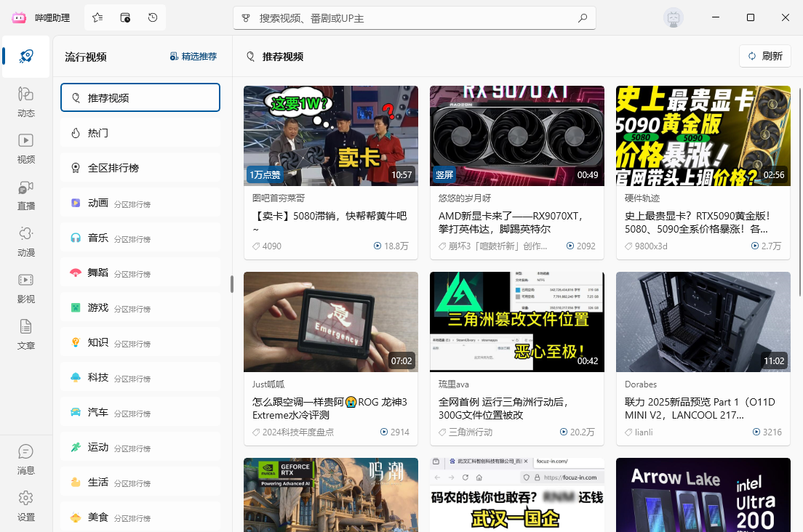The image size is (803, 532).
Task: Click the 刷新 refresh button
Action: click(x=765, y=56)
